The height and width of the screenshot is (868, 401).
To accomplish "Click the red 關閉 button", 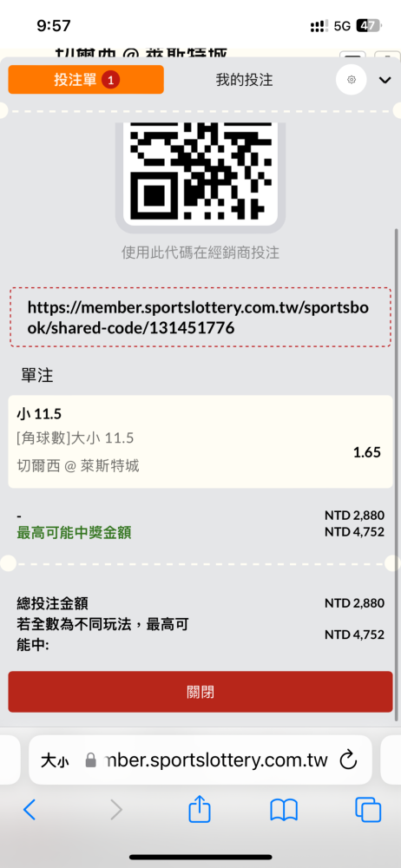I will point(200,692).
